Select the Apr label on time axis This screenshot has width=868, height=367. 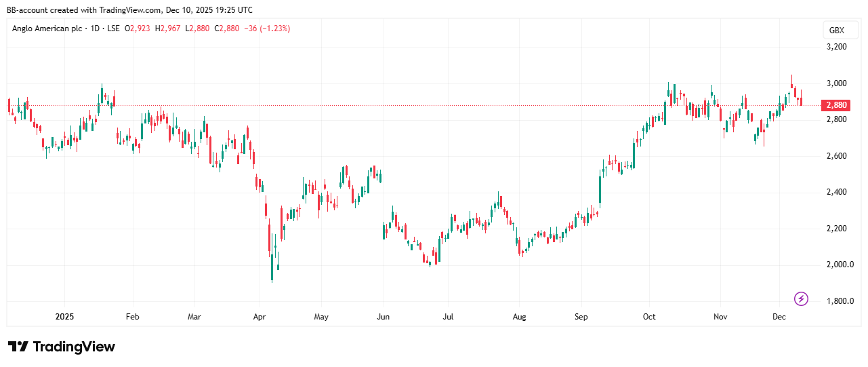(259, 316)
